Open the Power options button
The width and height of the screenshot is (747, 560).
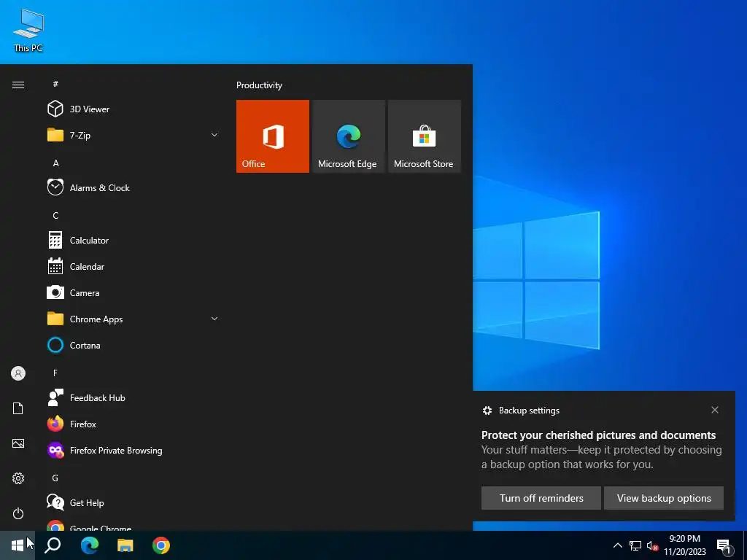point(18,513)
